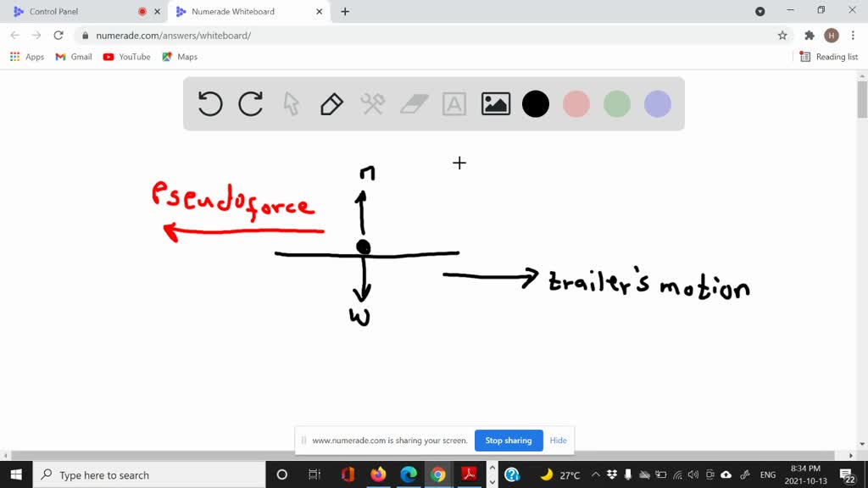Open the insert image tool

[495, 104]
